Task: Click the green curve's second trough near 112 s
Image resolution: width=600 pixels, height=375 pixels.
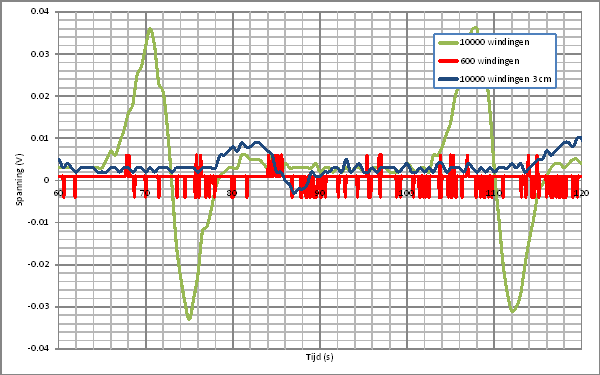Action: [x=513, y=311]
